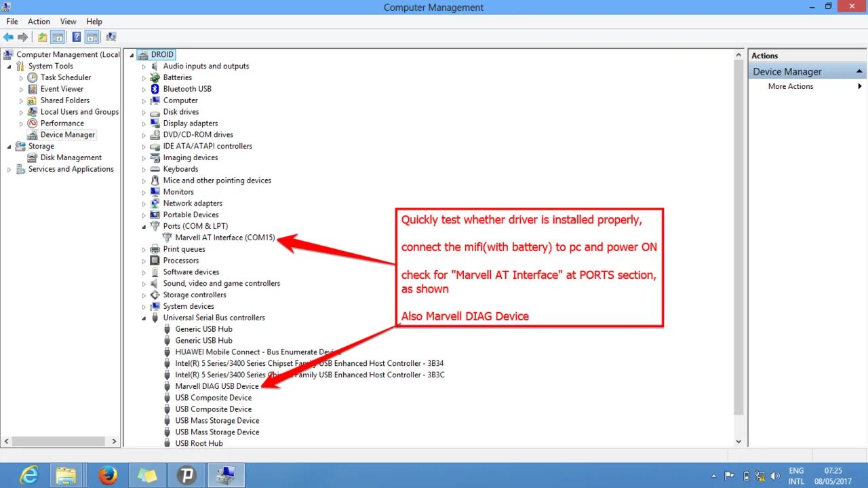The image size is (868, 488).
Task: Launch Firefox from the taskbar
Action: (x=108, y=476)
